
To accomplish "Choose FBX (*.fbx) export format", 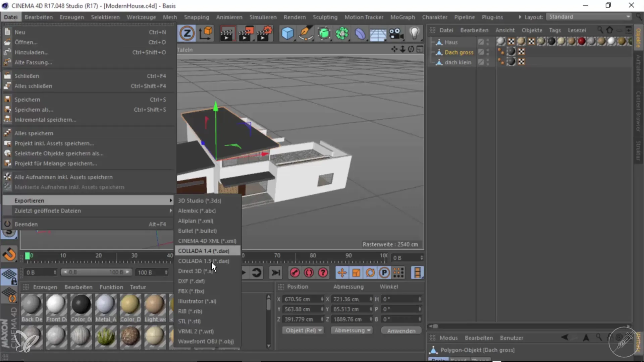I will (208, 291).
